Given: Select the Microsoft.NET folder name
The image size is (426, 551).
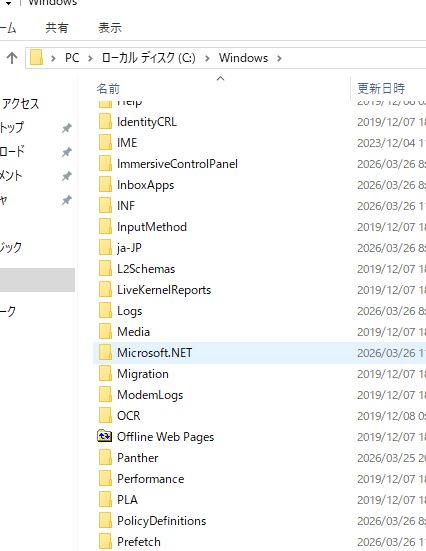Looking at the screenshot, I should [155, 352].
